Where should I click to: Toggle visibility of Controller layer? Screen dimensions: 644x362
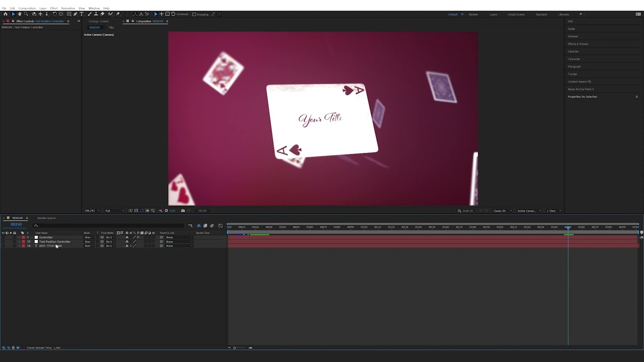click(3, 237)
